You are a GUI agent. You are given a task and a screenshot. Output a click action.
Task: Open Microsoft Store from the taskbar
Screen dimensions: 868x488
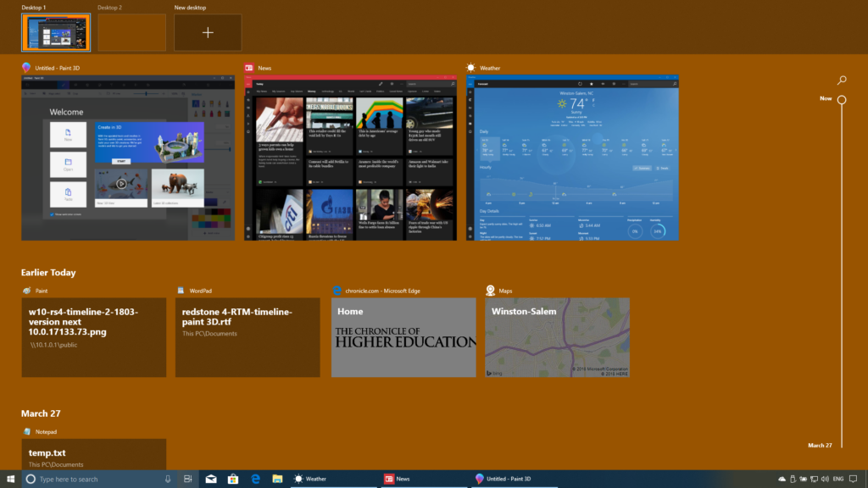point(232,479)
